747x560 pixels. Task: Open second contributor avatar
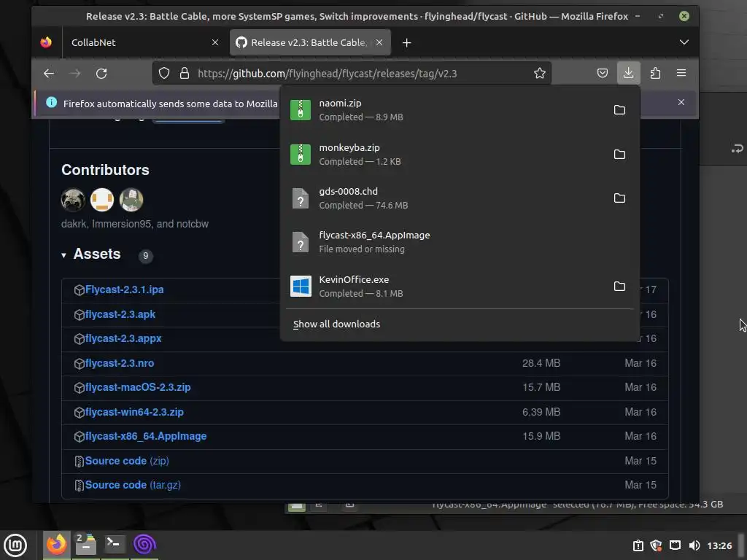point(102,200)
